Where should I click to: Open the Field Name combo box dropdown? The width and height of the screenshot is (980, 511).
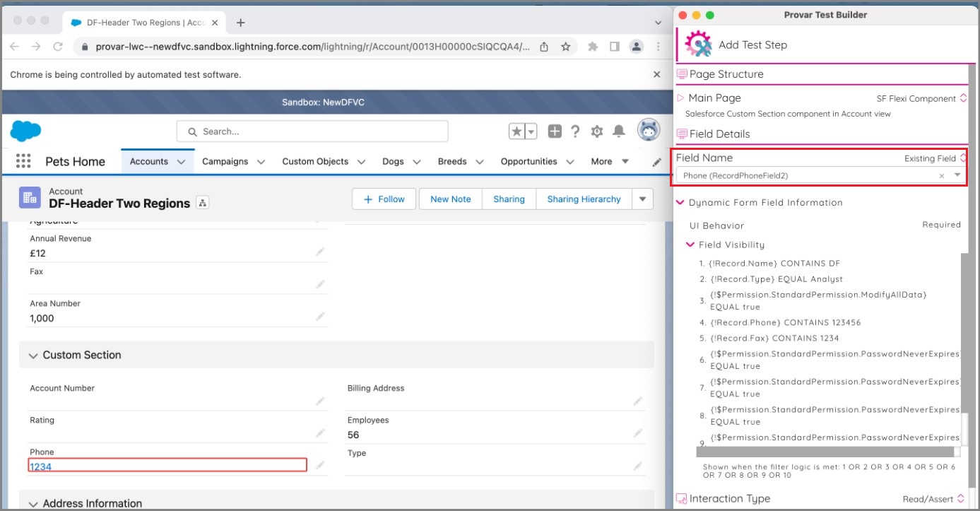[957, 175]
